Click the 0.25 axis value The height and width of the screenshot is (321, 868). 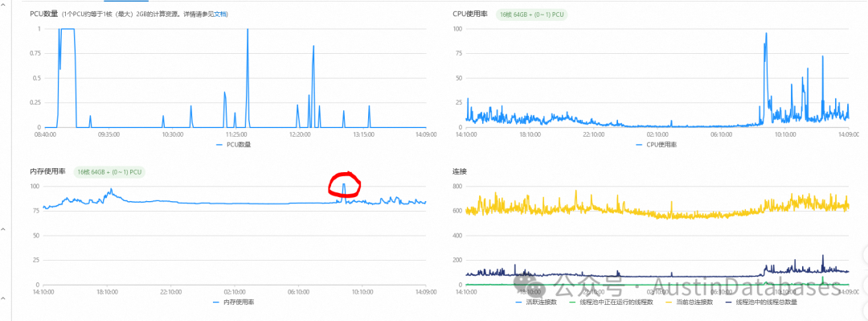[x=35, y=102]
